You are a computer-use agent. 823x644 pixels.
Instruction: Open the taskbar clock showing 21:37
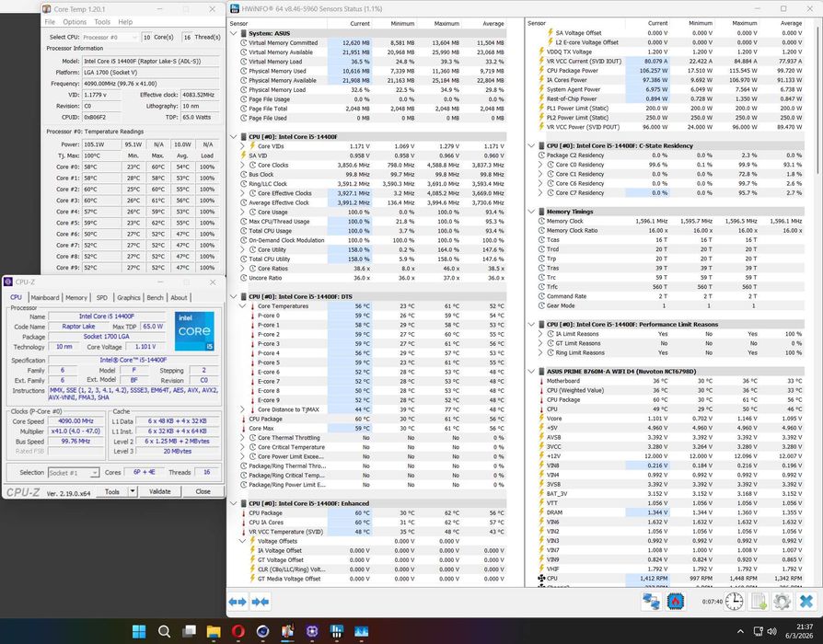click(x=800, y=631)
